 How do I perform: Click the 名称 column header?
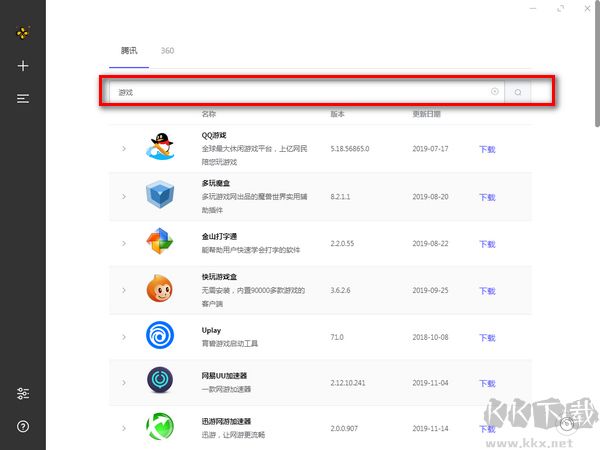tap(209, 114)
